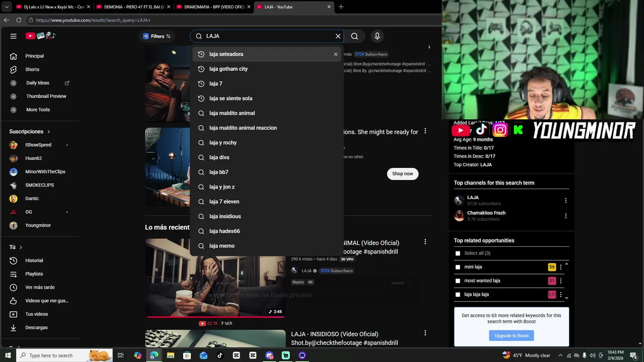Viewport: 644px width, 362px height.
Task: Tick the 'most wanted laja' checkbox
Action: tap(458, 281)
